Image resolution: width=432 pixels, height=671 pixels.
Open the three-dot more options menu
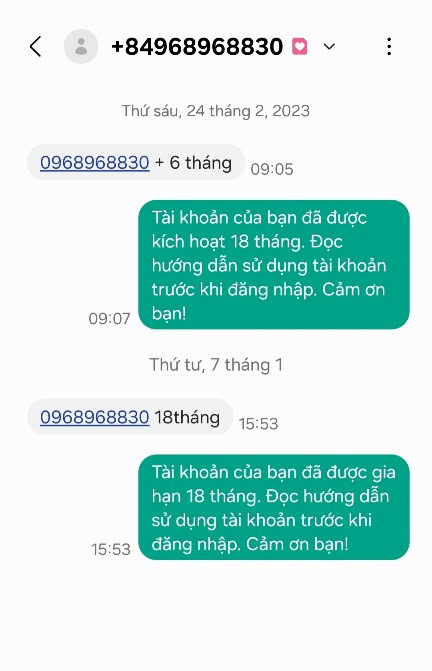point(389,46)
